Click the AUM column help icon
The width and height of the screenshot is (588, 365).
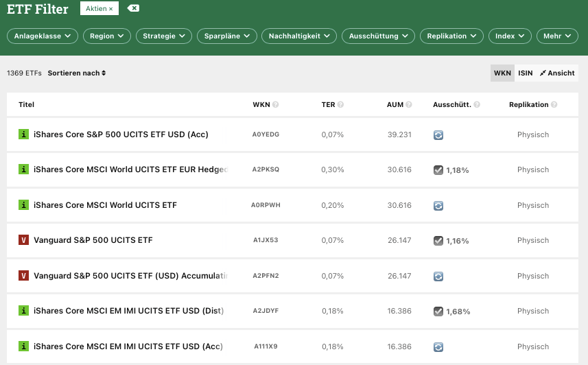[x=409, y=105]
